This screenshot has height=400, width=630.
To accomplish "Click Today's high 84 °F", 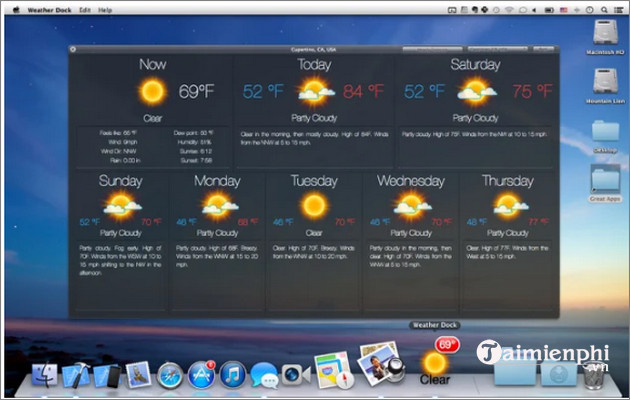I will pyautogui.click(x=364, y=92).
